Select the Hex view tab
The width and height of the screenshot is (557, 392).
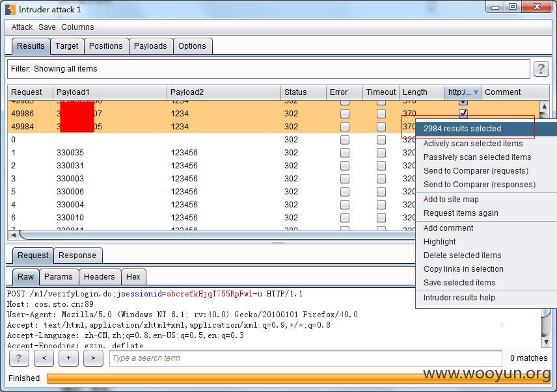point(133,277)
